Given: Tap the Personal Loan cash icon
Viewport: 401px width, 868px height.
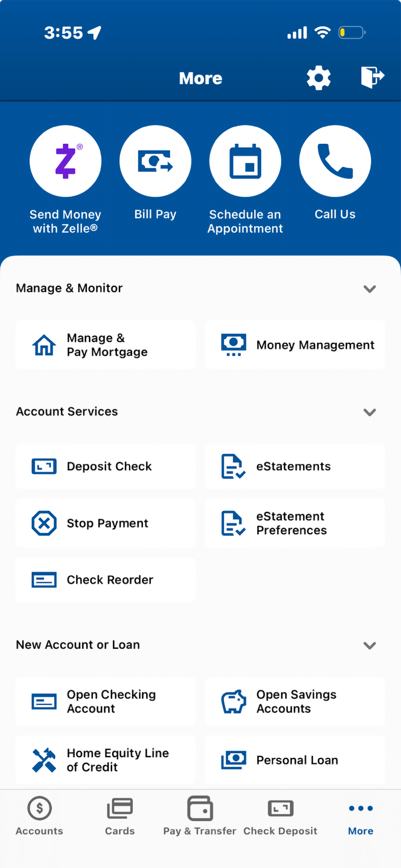Looking at the screenshot, I should tap(234, 760).
